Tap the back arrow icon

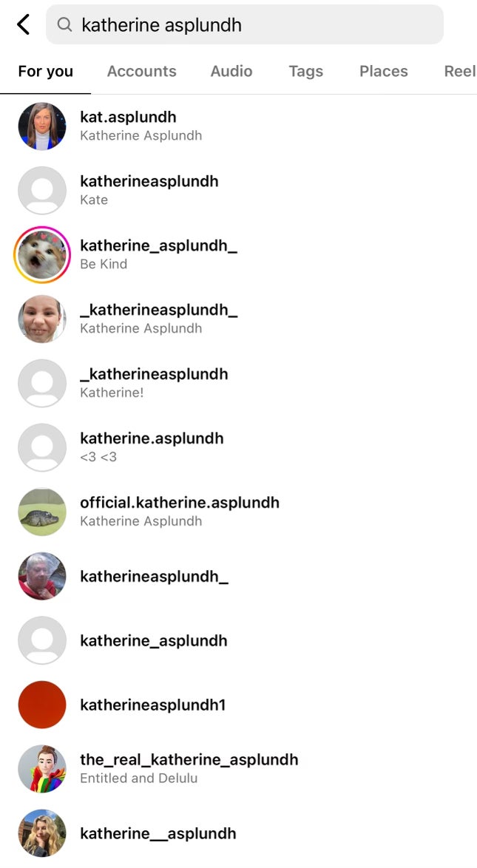coord(23,24)
